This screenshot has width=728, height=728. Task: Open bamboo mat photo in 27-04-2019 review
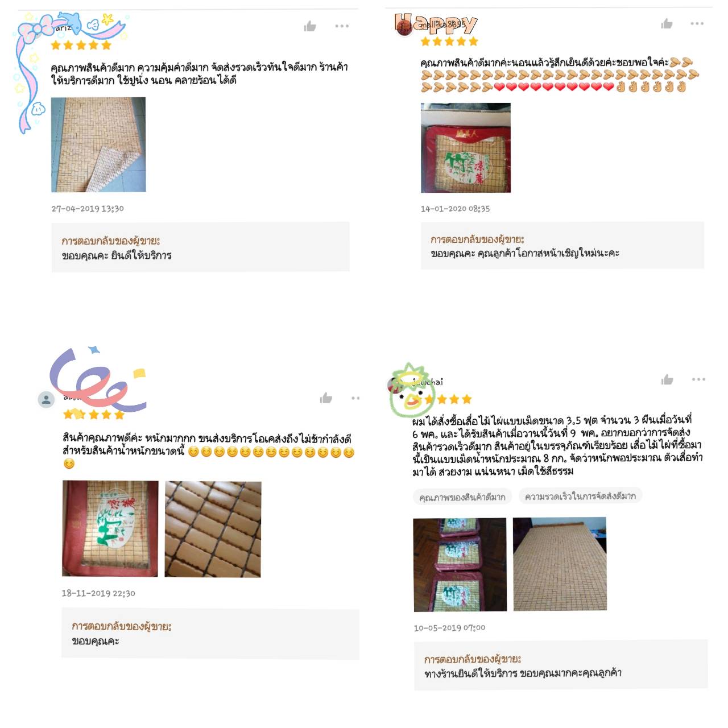[98, 144]
